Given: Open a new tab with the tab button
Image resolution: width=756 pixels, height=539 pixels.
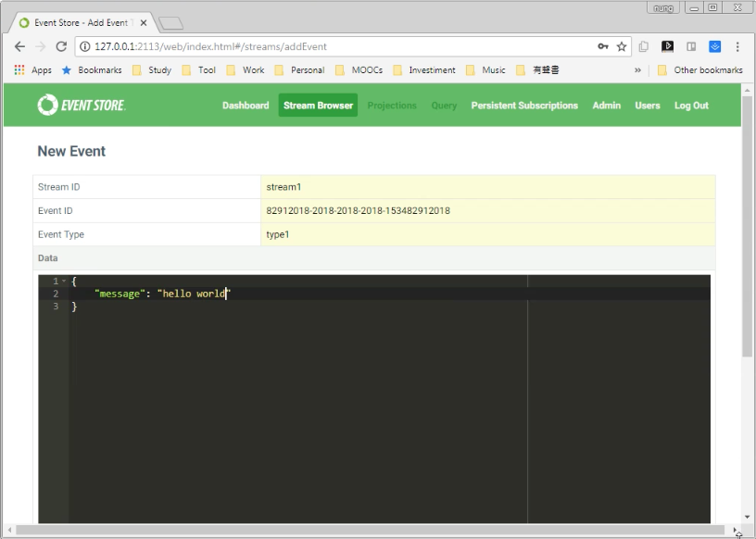Looking at the screenshot, I should point(170,22).
